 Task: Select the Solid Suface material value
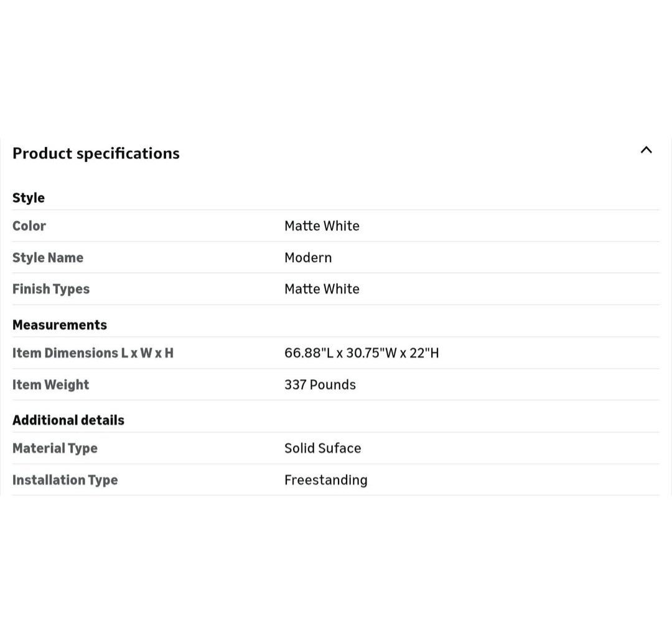[x=322, y=448]
